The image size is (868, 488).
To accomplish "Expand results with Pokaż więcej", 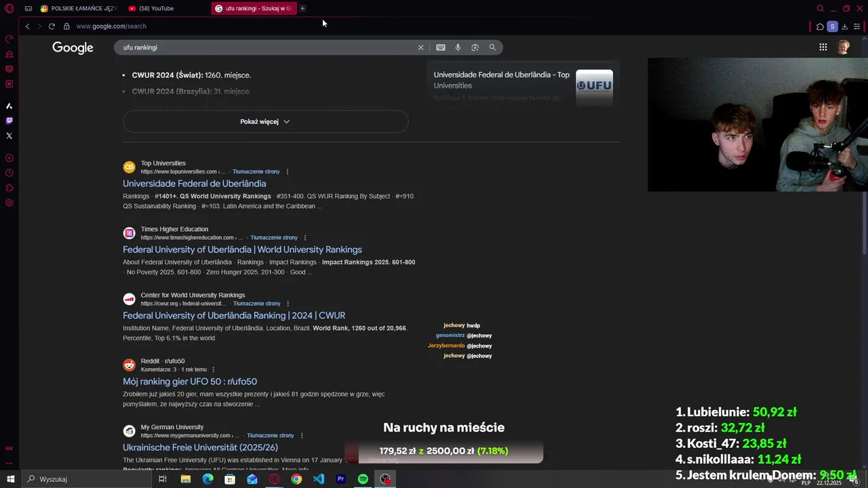I will pos(265,121).
